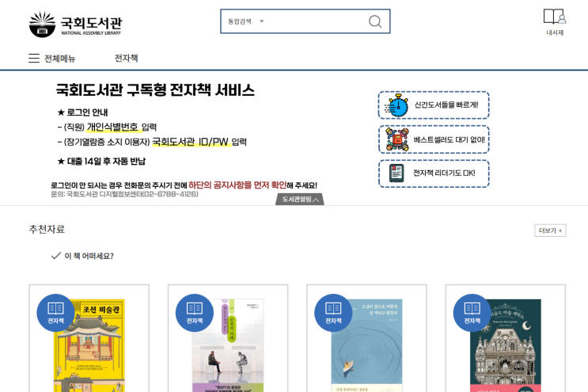This screenshot has width=588, height=392.
Task: Click the National Assembly Library logo
Action: 75,25
